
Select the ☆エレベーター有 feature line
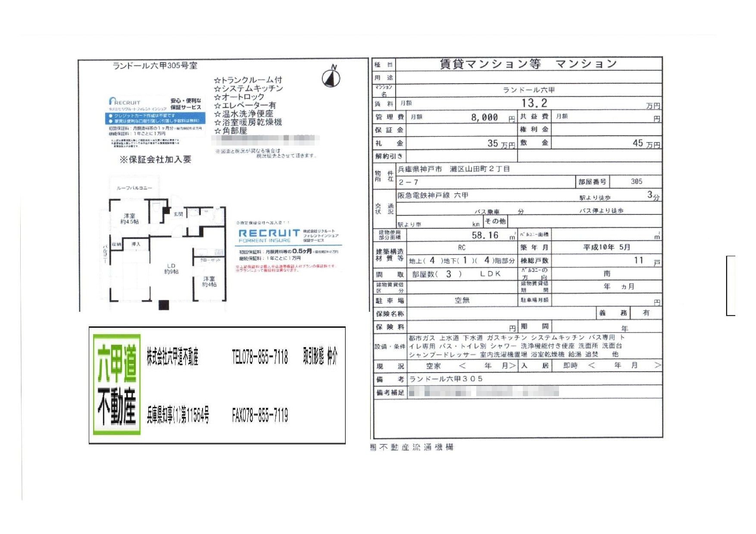245,106
